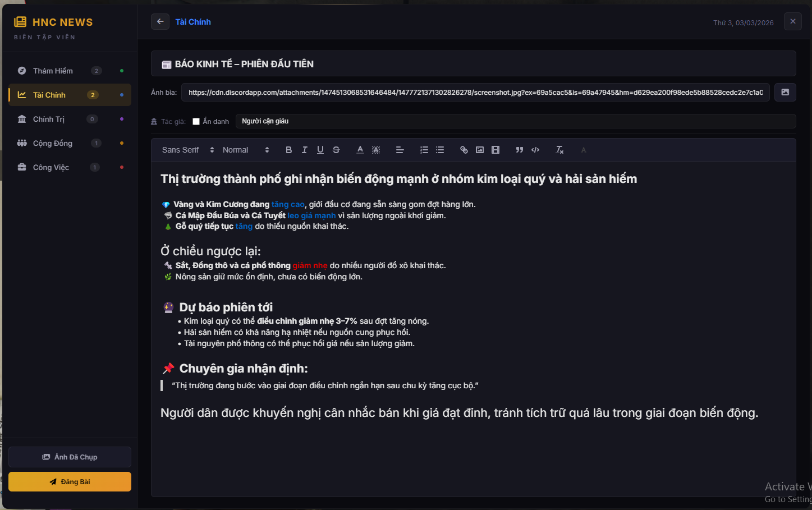The image size is (812, 510).
Task: Insert a video into the article
Action: point(495,150)
